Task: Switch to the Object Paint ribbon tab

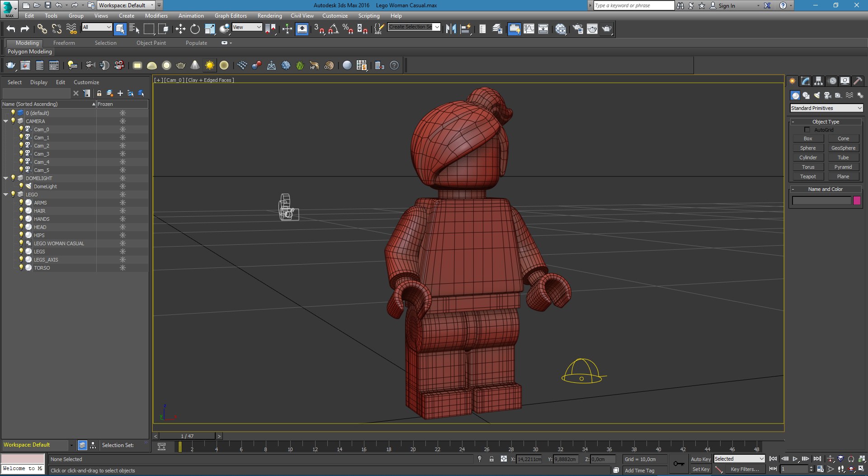Action: [151, 43]
